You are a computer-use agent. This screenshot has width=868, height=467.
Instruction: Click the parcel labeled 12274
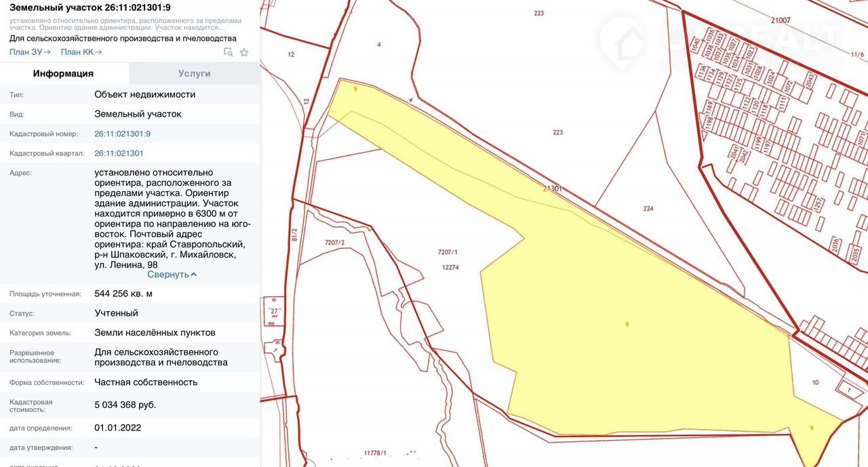pyautogui.click(x=450, y=267)
